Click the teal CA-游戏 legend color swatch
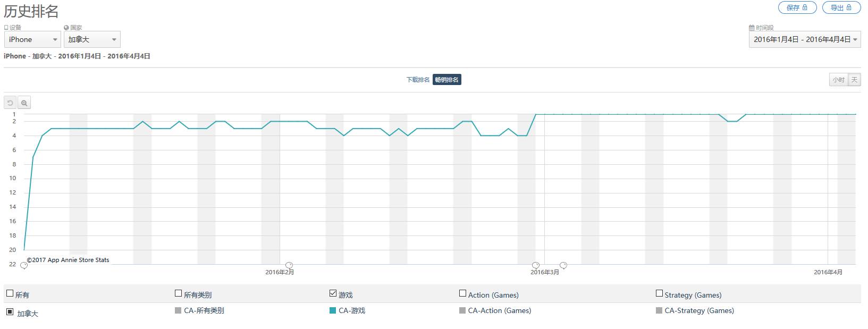Image resolution: width=868 pixels, height=329 pixels. tap(333, 310)
